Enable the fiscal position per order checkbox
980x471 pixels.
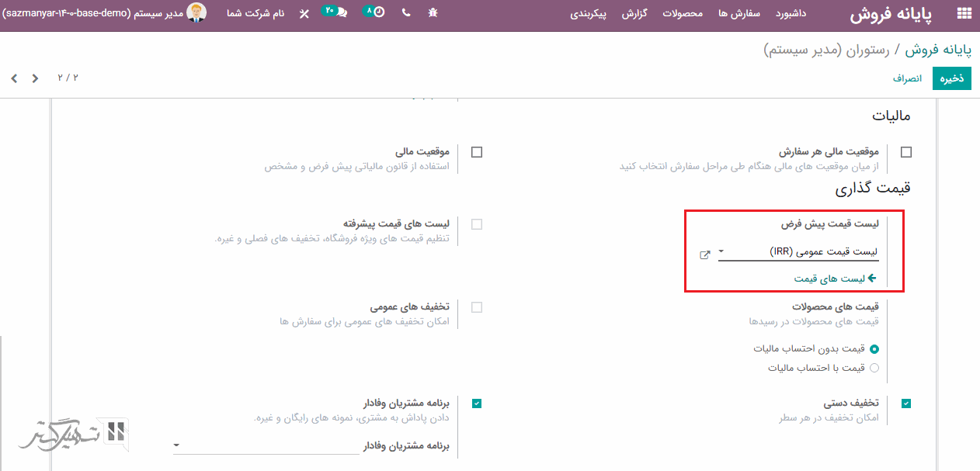[x=906, y=152]
